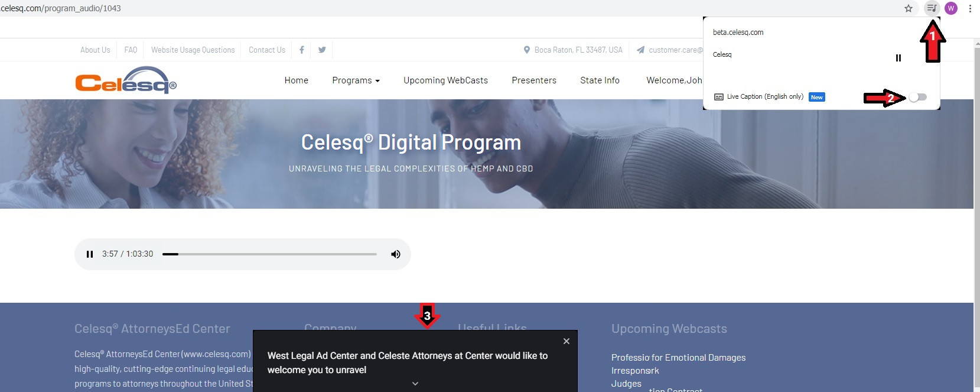Open the FAQ link
The height and width of the screenshot is (392, 980).
[131, 50]
